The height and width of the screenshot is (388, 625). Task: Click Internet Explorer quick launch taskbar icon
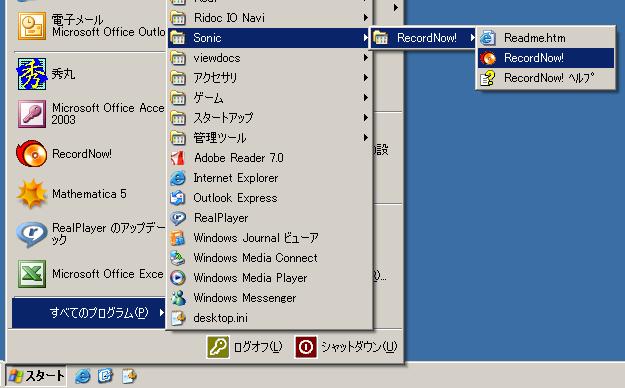[x=83, y=376]
